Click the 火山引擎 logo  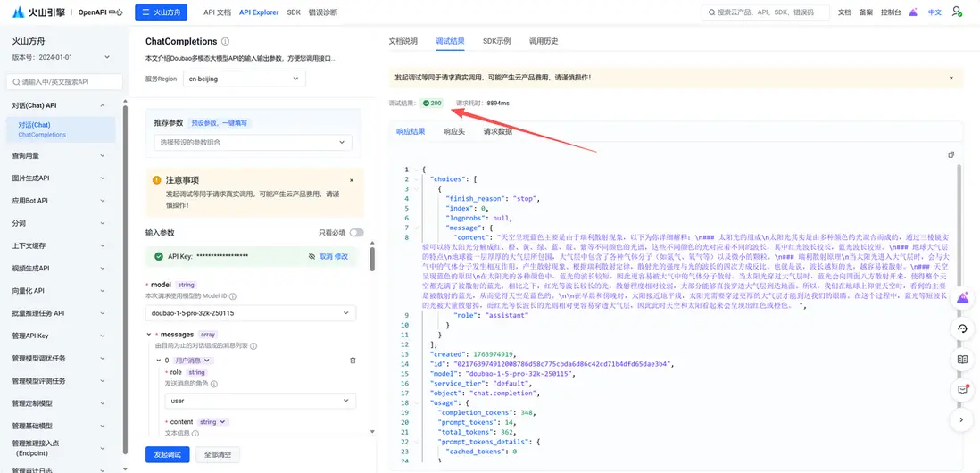[x=39, y=12]
